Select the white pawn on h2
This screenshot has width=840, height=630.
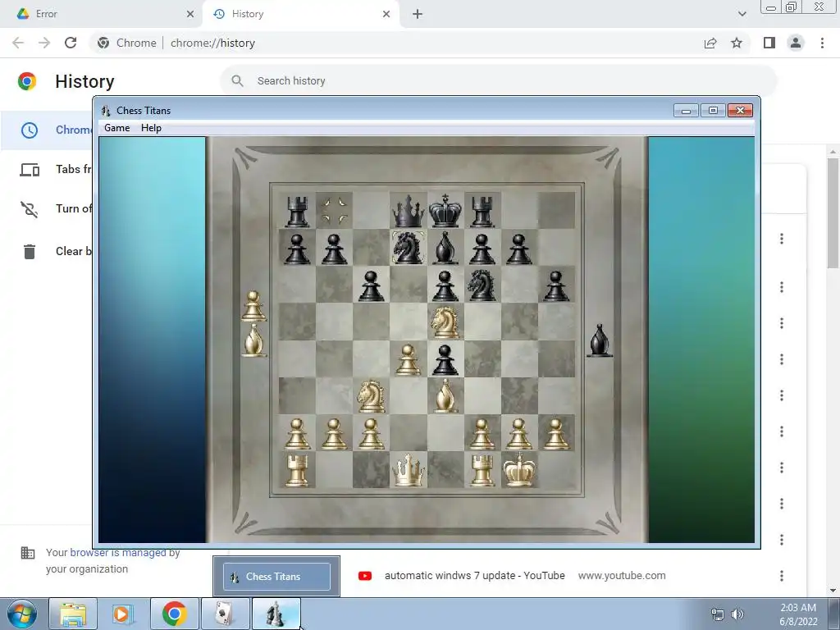(x=556, y=433)
